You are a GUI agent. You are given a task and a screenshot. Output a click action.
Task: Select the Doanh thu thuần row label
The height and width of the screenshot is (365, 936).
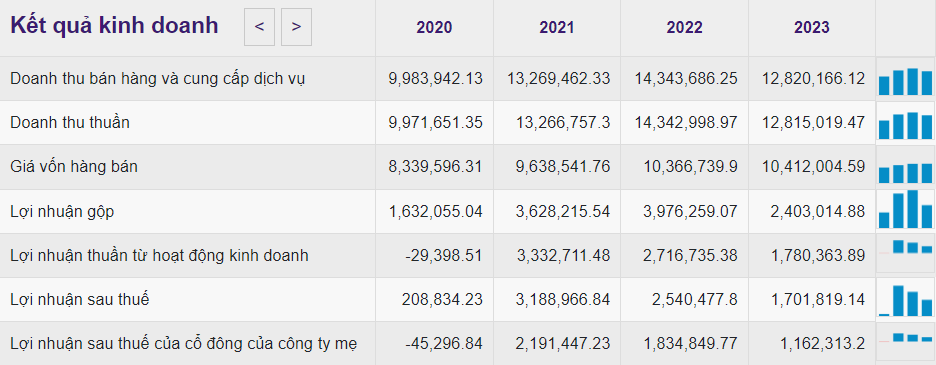pos(70,122)
